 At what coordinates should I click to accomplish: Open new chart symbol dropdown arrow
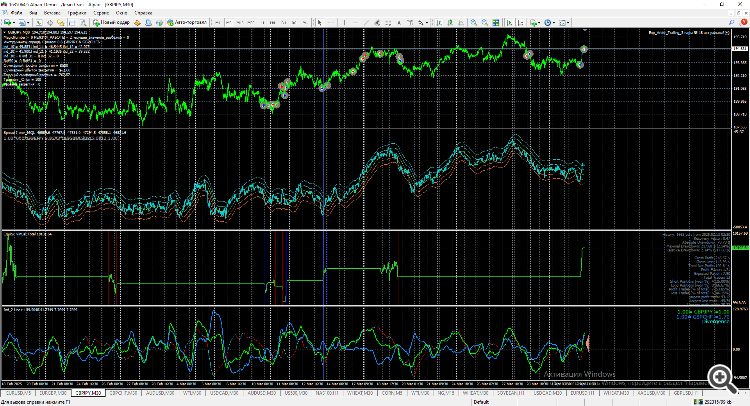(14, 22)
